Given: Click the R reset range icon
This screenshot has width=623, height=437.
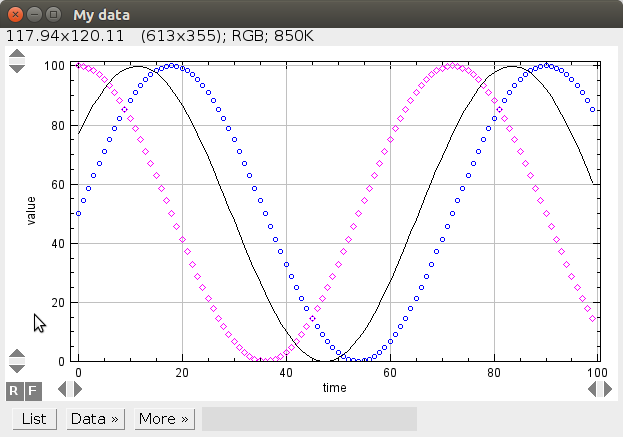Looking at the screenshot, I should [x=14, y=389].
